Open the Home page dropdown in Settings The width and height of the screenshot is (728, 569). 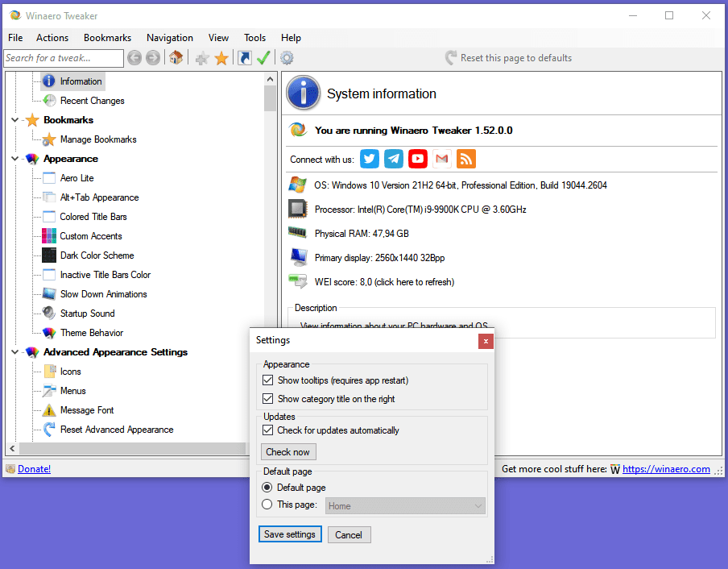(405, 506)
